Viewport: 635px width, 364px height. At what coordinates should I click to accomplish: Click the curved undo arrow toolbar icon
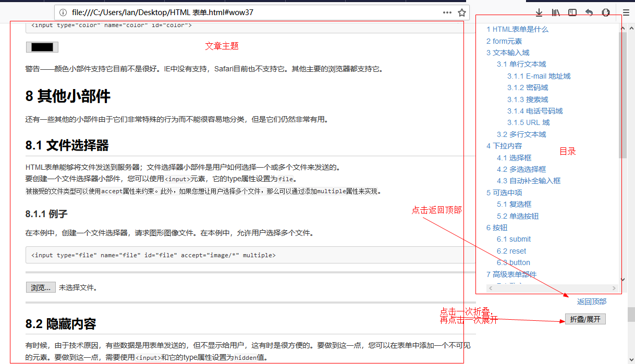[589, 12]
